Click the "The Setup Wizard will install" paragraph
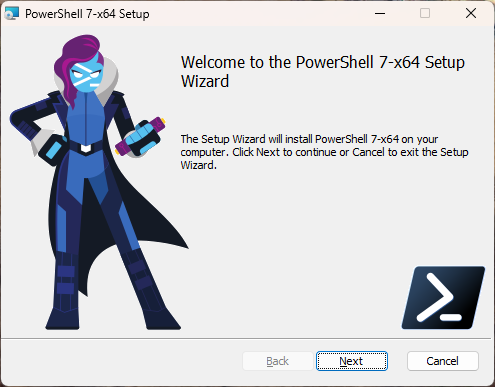Image resolution: width=495 pixels, height=387 pixels. (x=324, y=152)
